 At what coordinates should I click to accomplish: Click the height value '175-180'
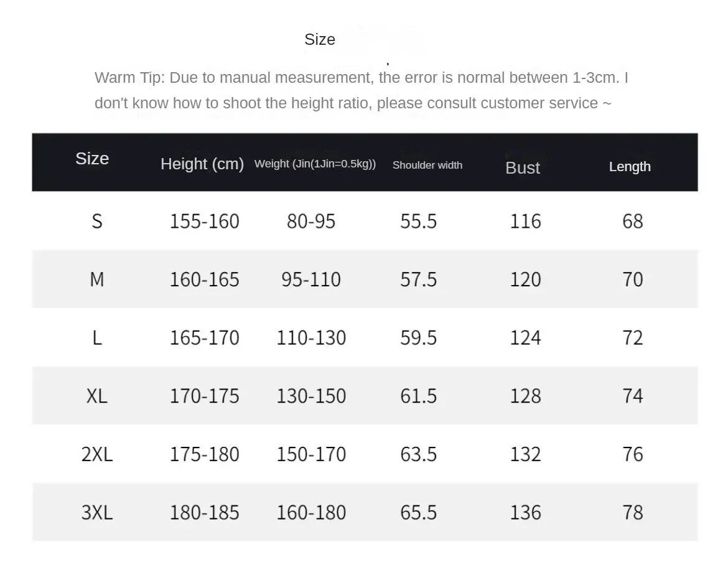205,454
